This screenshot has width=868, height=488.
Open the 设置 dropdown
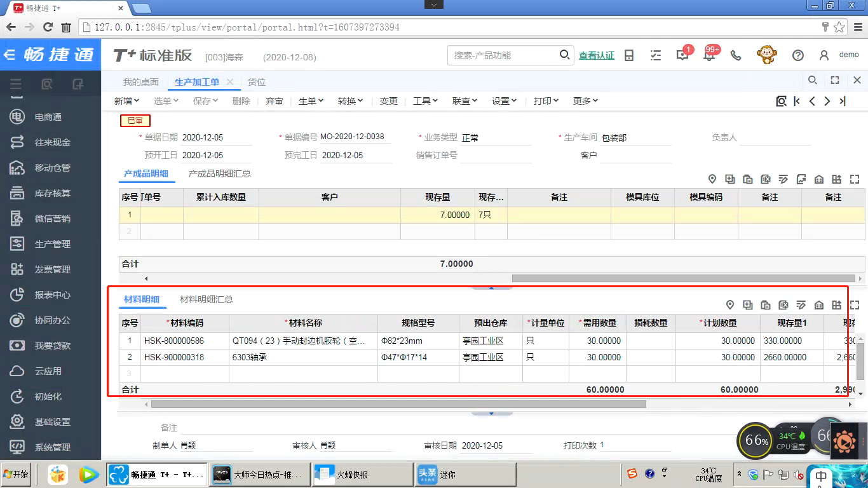coord(505,101)
